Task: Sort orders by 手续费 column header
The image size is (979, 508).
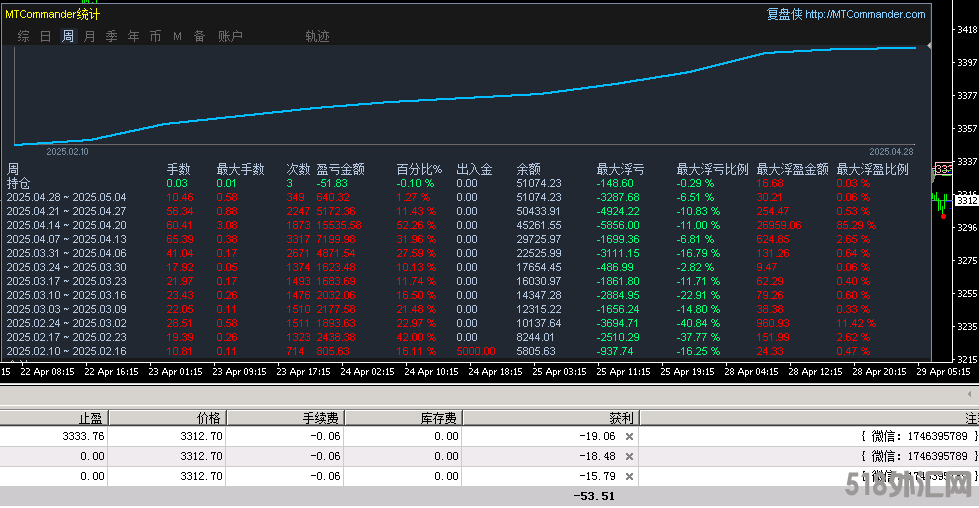Action: click(322, 418)
